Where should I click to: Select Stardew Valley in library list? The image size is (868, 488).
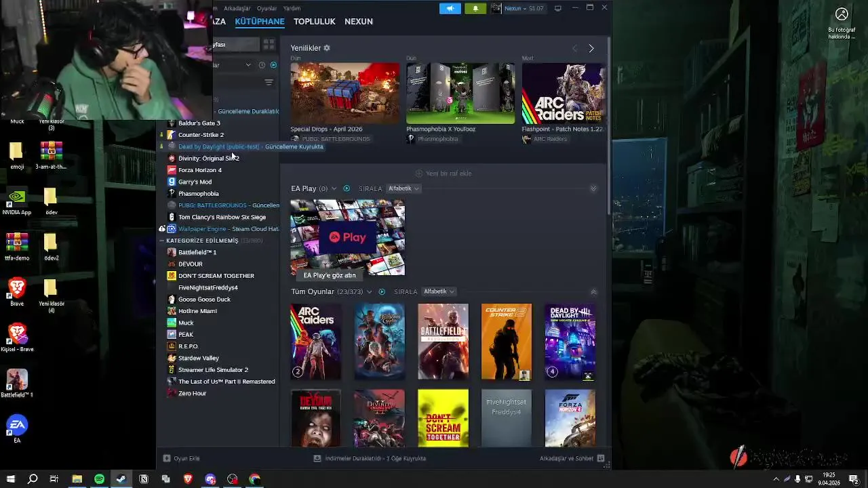[198, 358]
